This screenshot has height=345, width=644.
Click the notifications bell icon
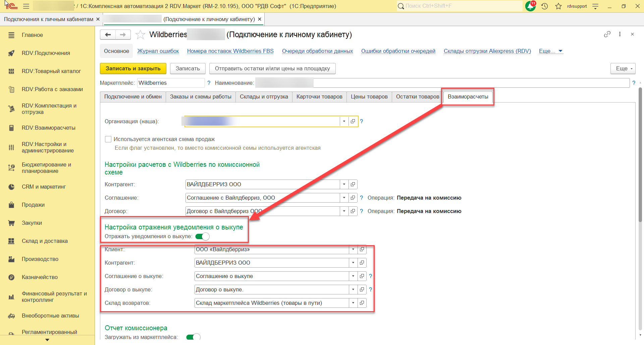530,6
